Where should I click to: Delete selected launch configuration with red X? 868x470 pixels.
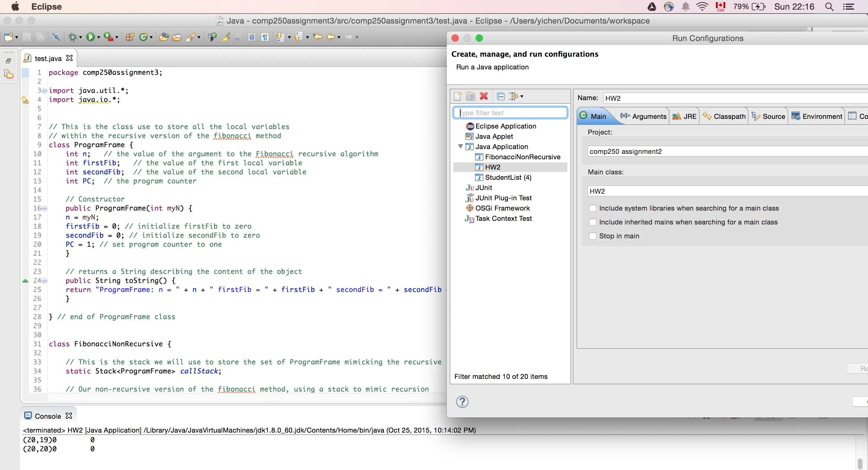[x=483, y=96]
